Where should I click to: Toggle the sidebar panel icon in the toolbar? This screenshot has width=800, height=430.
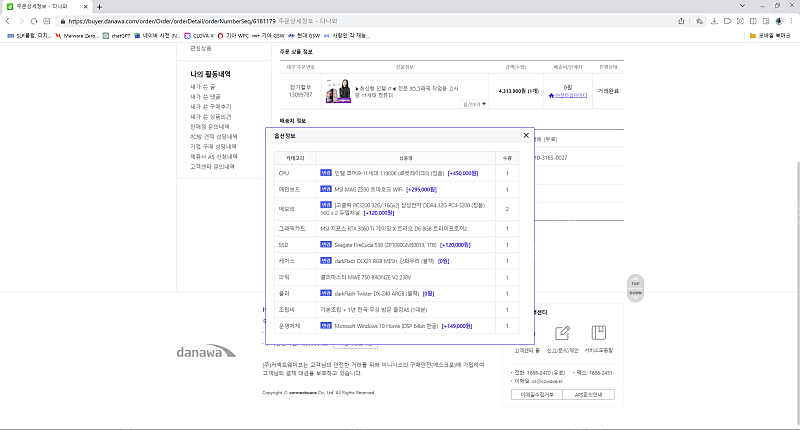point(766,21)
